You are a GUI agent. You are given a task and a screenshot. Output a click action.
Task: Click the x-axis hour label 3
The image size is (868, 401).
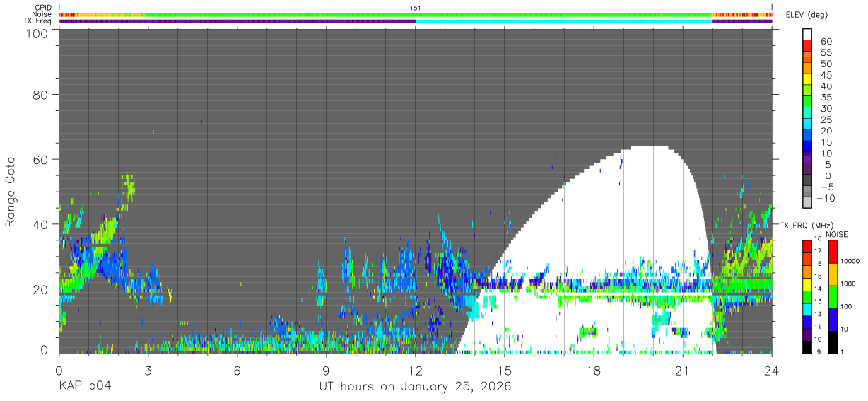pos(148,370)
